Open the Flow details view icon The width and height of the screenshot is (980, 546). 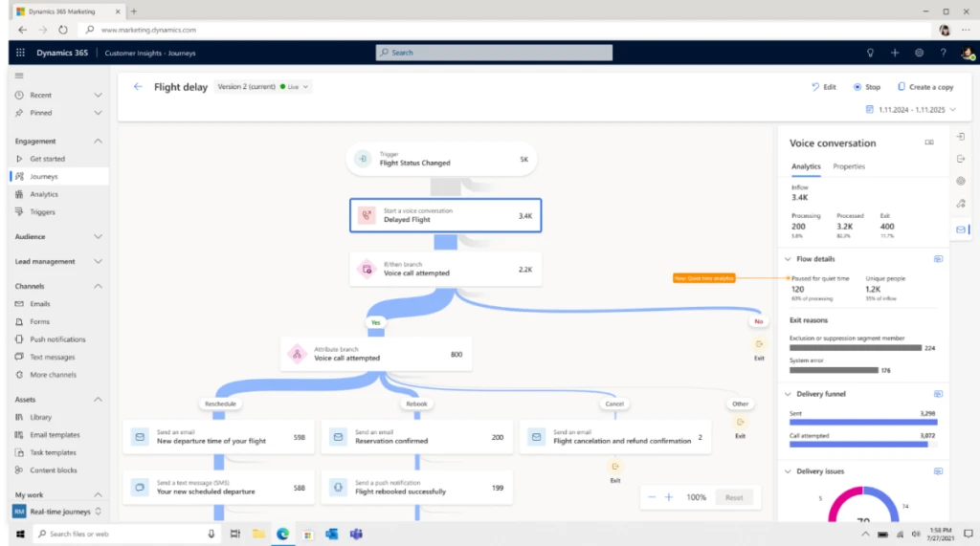pyautogui.click(x=938, y=259)
